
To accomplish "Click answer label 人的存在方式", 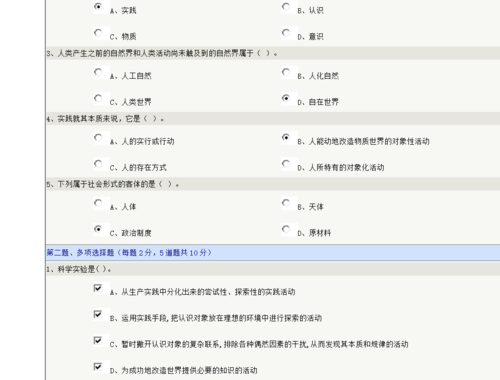I will point(144,168).
